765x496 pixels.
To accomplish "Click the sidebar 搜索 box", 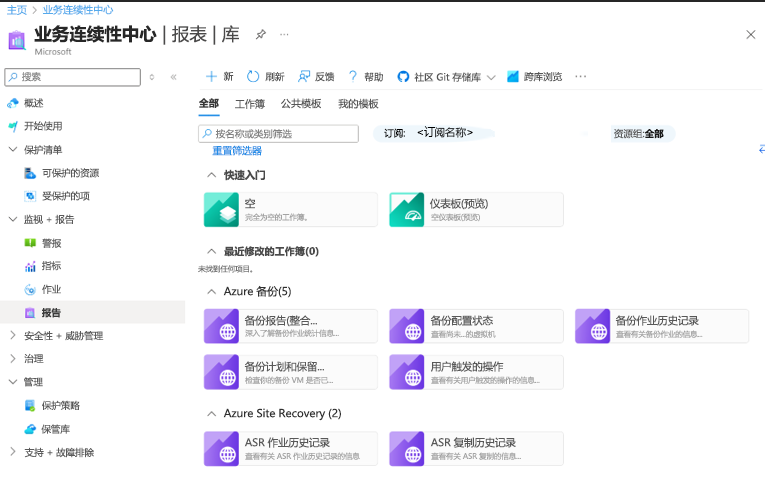I will (x=73, y=77).
